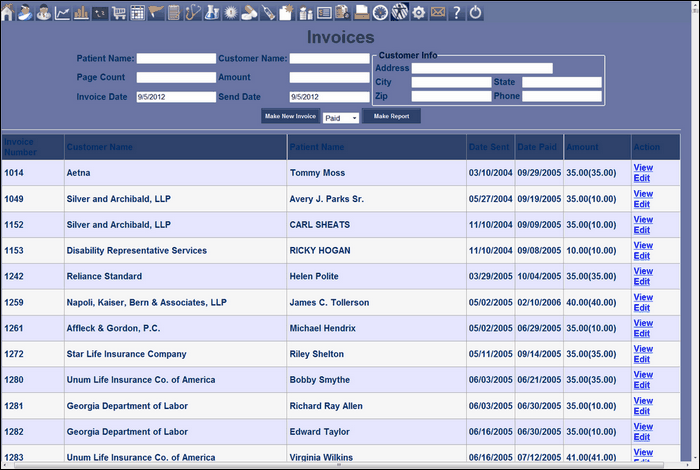Viewport: 700px width, 470px height.
Task: Click the Customer Name input field
Action: click(329, 58)
